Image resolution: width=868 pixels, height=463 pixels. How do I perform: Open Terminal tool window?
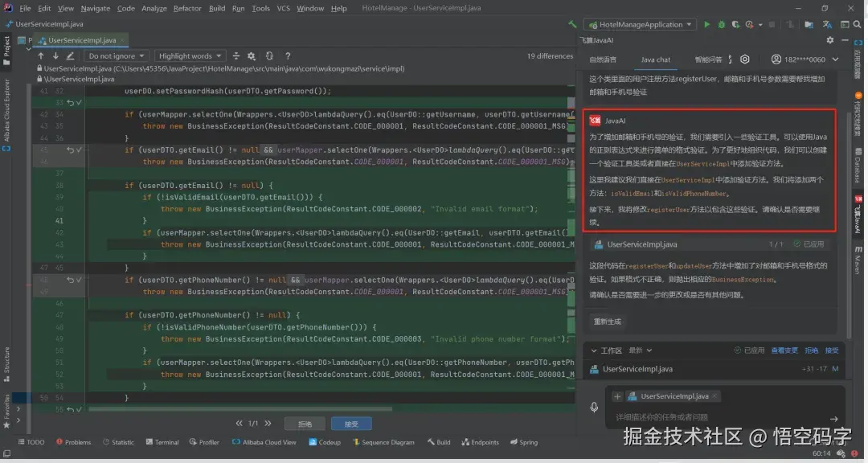tap(162, 442)
